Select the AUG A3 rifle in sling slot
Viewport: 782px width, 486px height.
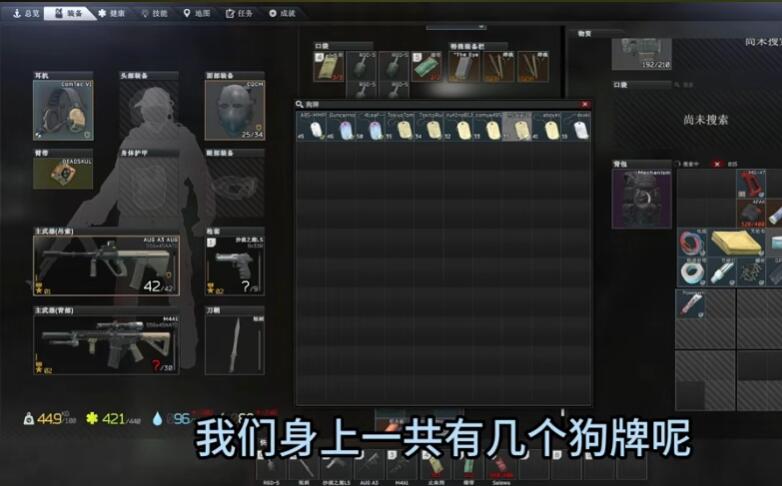pyautogui.click(x=106, y=265)
